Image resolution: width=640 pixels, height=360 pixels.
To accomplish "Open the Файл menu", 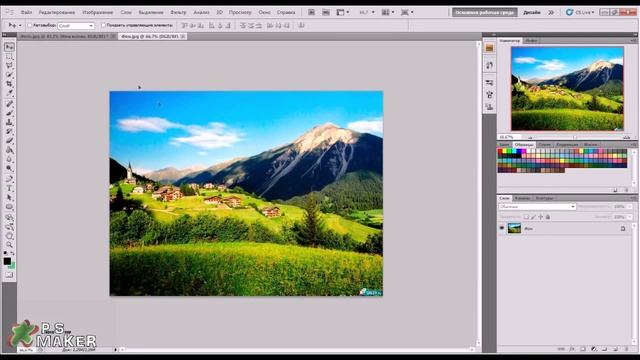I will tap(26, 13).
